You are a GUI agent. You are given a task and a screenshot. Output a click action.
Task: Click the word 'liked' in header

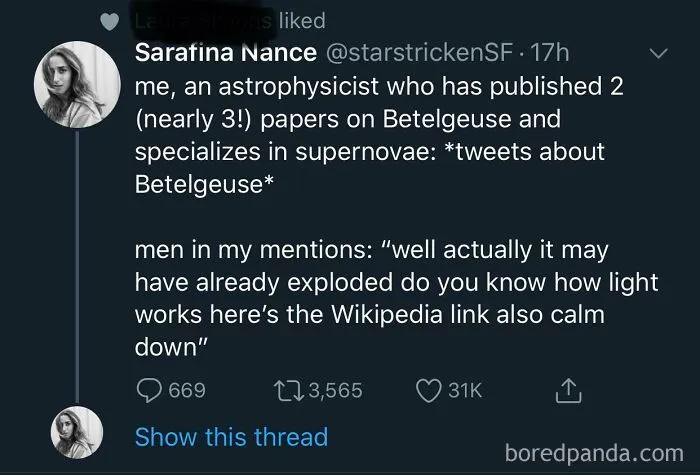point(302,21)
